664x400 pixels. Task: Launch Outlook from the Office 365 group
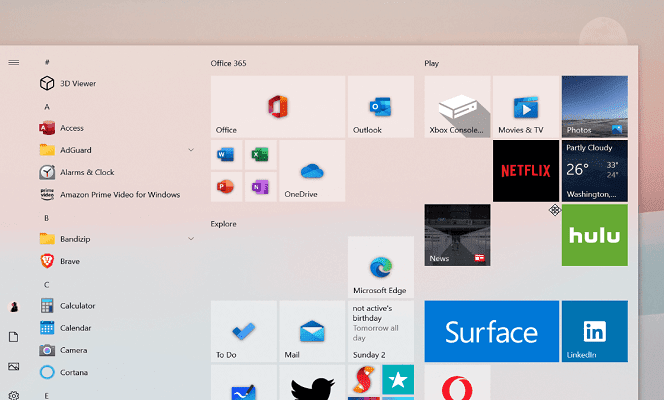380,106
